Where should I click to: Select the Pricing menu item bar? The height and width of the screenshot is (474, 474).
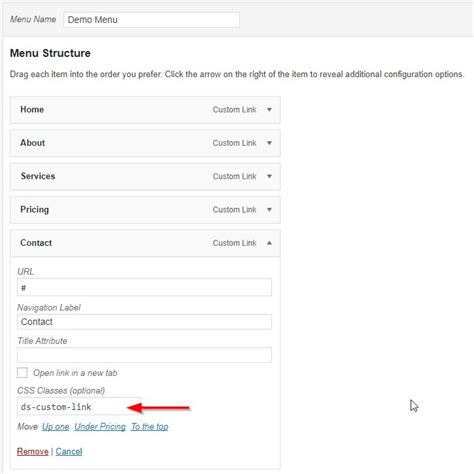(x=145, y=210)
